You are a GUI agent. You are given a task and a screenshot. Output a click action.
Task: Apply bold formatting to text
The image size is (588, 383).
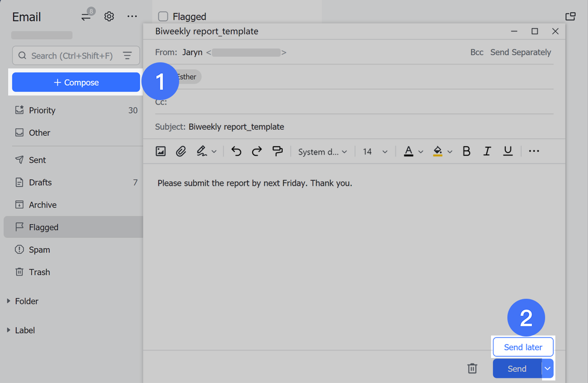coord(466,151)
